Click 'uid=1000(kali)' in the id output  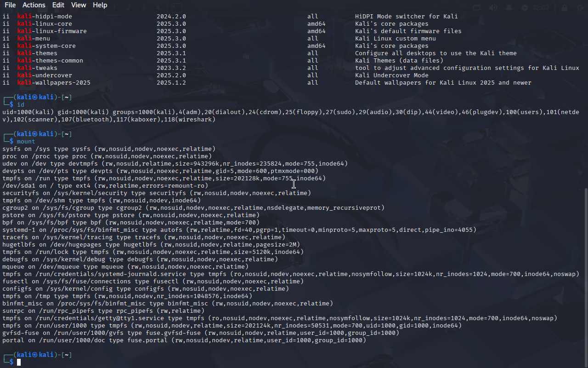tap(28, 112)
